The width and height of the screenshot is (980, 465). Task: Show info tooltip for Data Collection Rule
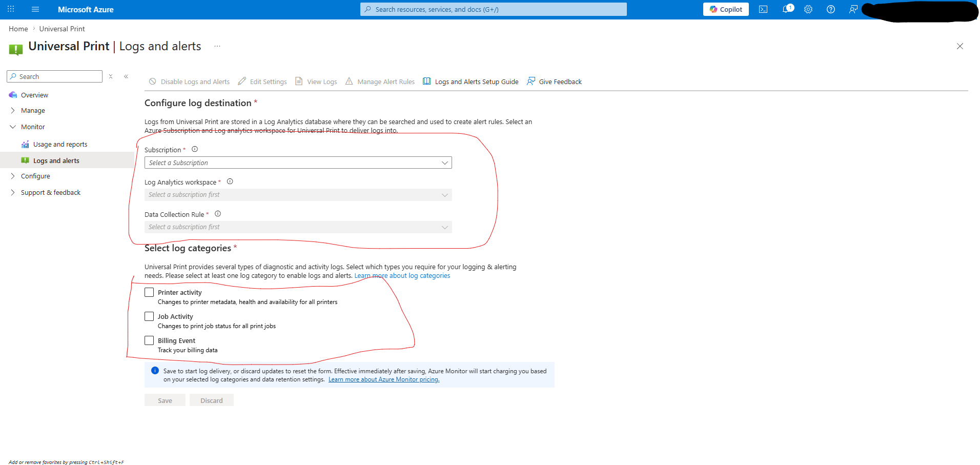coord(218,214)
